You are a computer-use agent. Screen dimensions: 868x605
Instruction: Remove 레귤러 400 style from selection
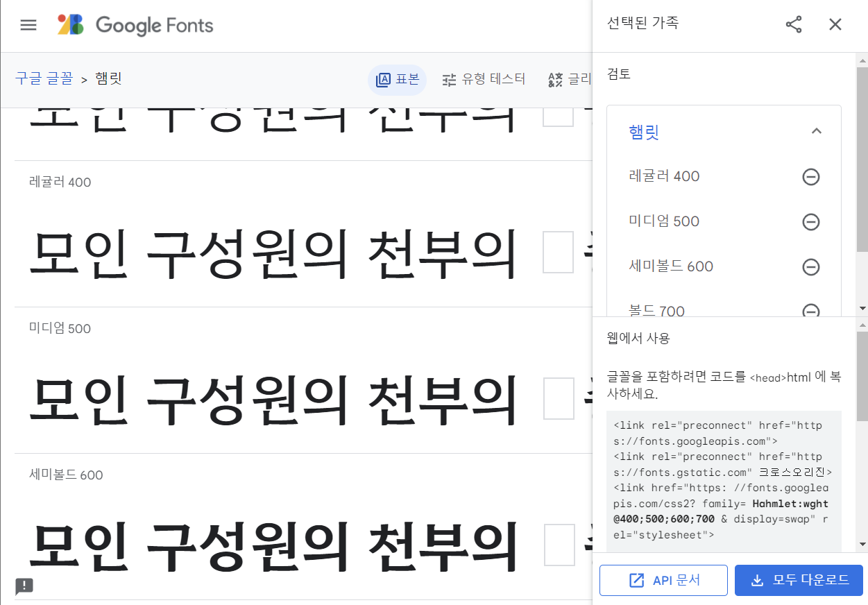pos(811,177)
